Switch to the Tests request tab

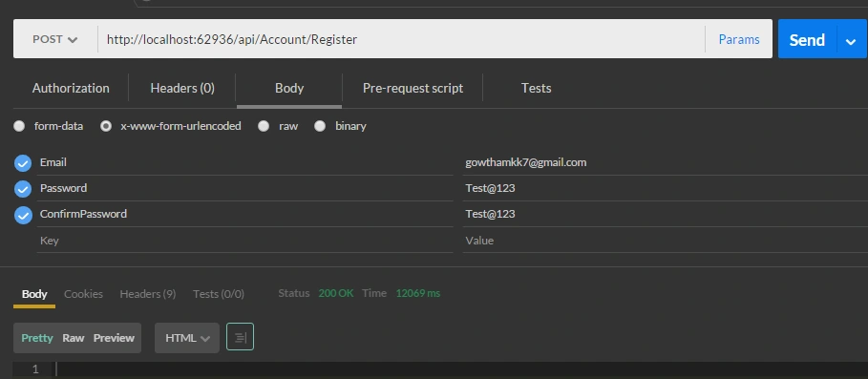(x=536, y=89)
